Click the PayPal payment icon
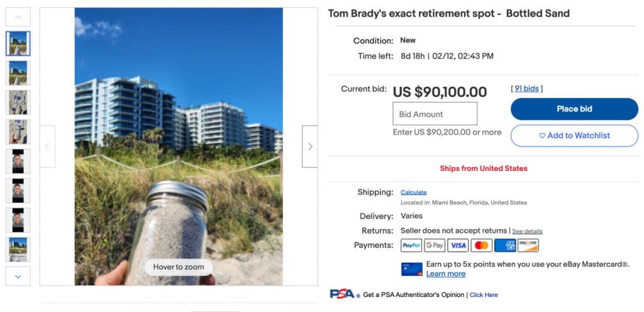 click(x=411, y=245)
